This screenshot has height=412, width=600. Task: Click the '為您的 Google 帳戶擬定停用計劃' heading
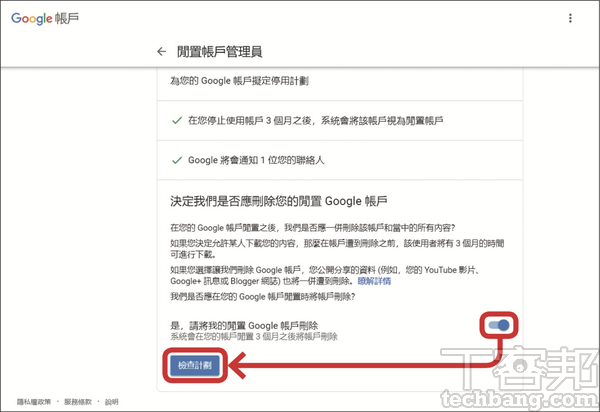pyautogui.click(x=240, y=81)
